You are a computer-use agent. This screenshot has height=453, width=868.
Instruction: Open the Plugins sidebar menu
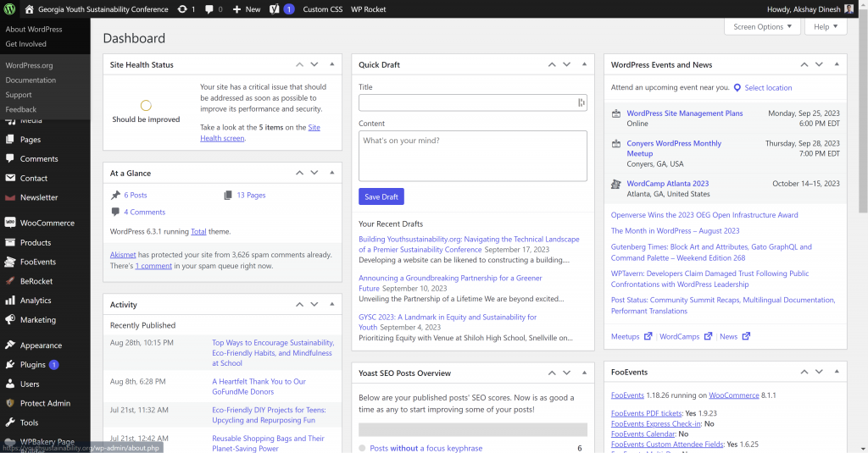click(33, 365)
